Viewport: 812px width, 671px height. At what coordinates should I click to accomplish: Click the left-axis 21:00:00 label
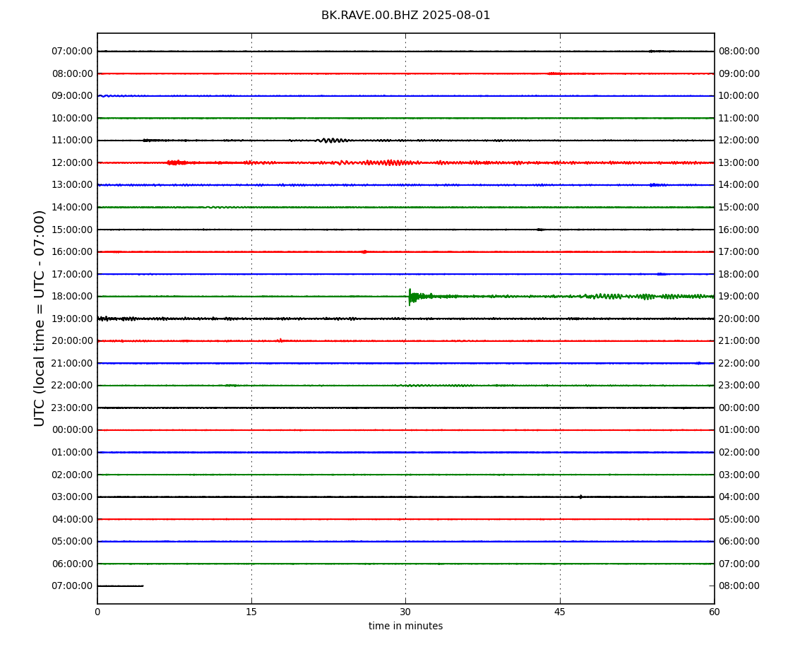point(73,363)
